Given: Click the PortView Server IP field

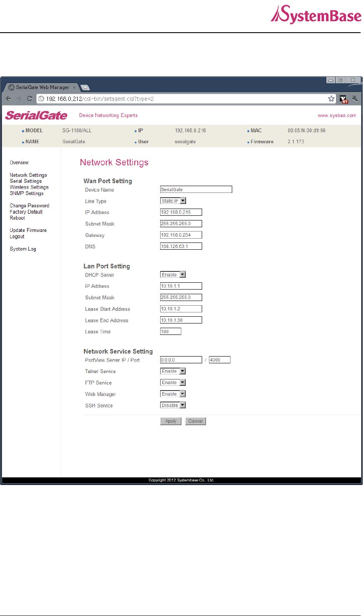Looking at the screenshot, I should click(x=181, y=360).
